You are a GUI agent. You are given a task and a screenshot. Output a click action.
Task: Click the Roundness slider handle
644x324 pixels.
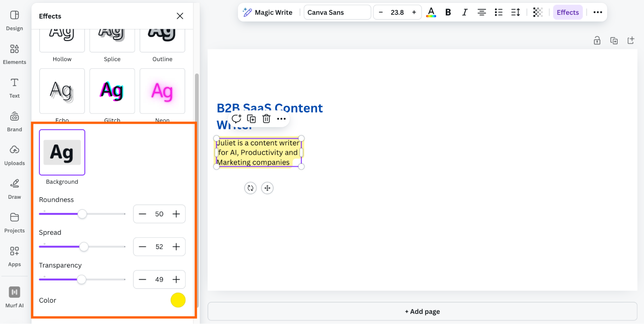click(82, 214)
